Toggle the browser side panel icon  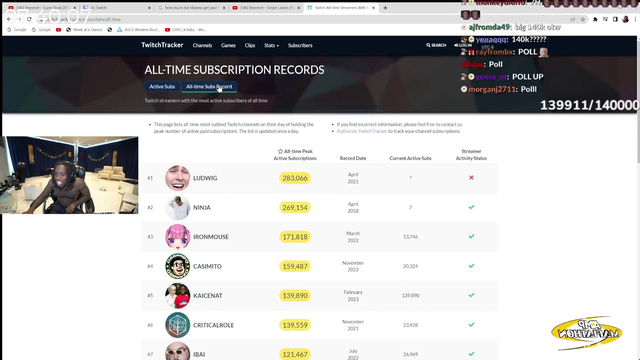[x=615, y=19]
